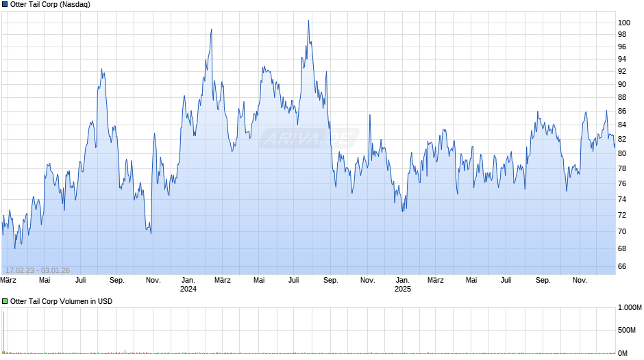Click the 'Jan. 2024' time axis label
Screen dimensions: 644x360
188,285
